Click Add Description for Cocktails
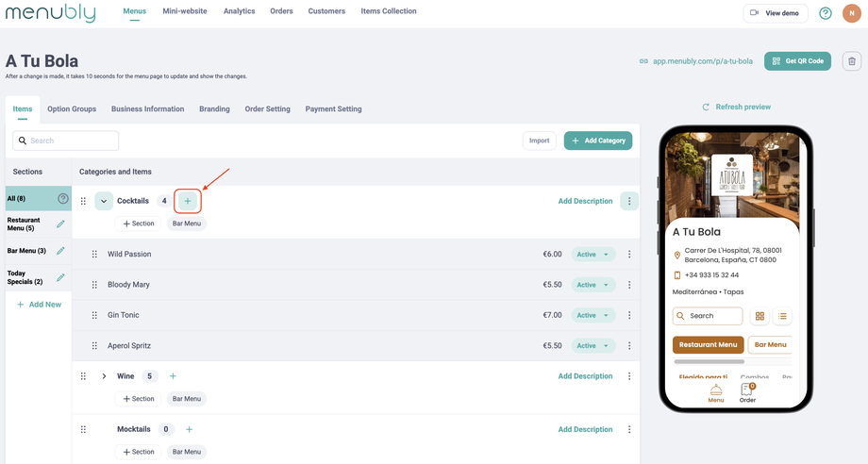868x464 pixels. (585, 201)
